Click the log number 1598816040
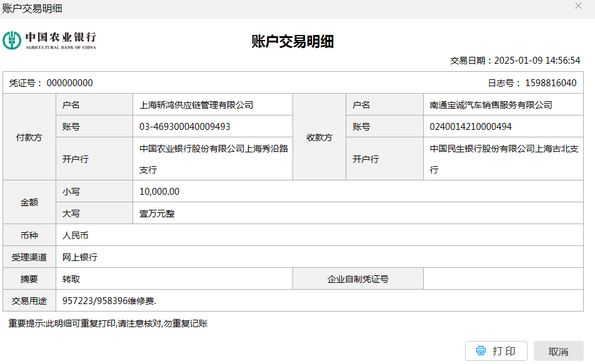The width and height of the screenshot is (595, 364). tap(551, 83)
